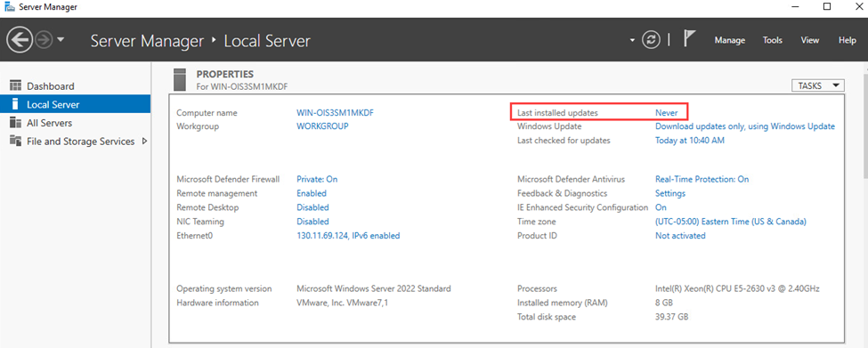
Task: Click Remote Desktop Disabled link
Action: pyautogui.click(x=312, y=207)
